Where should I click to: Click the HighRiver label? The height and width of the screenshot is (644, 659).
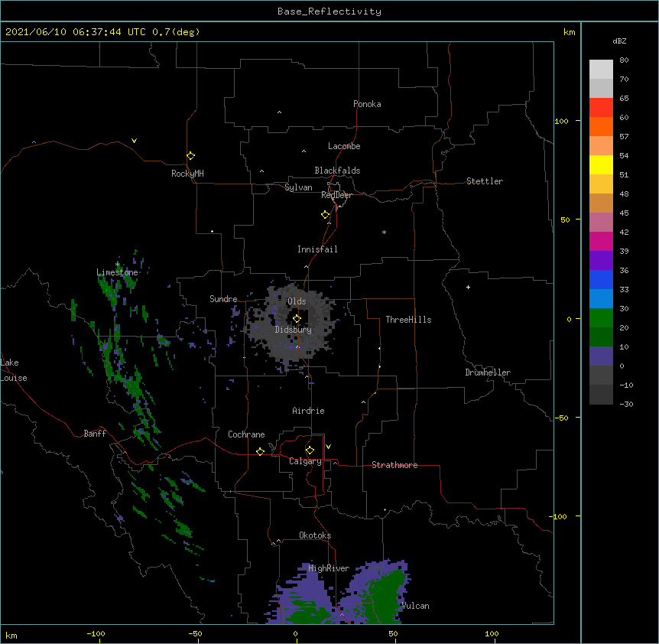pyautogui.click(x=329, y=568)
